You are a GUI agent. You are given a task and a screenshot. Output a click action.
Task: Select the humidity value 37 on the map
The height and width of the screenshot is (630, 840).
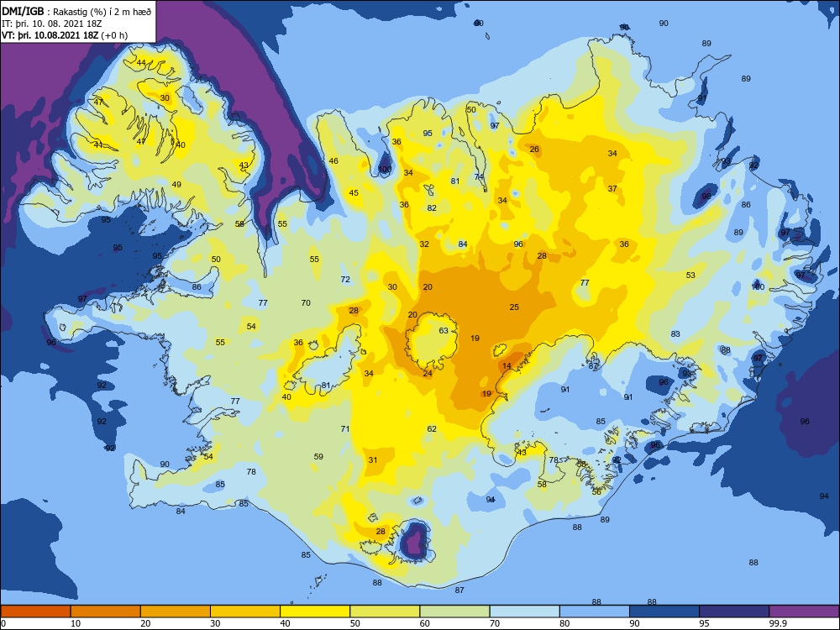tap(612, 188)
